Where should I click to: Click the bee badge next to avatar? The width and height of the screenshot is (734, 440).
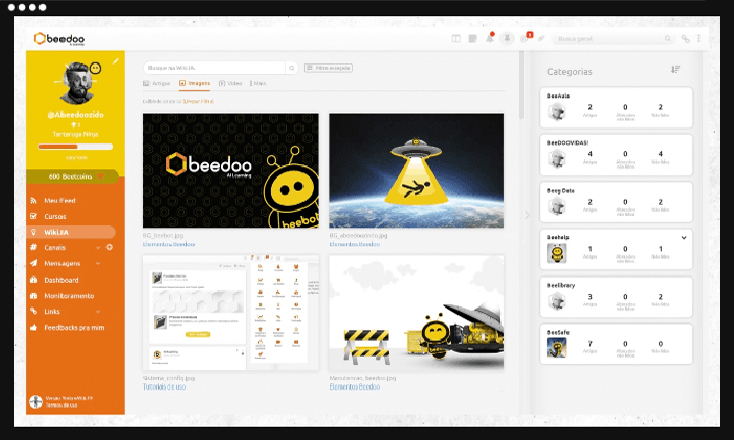95,68
